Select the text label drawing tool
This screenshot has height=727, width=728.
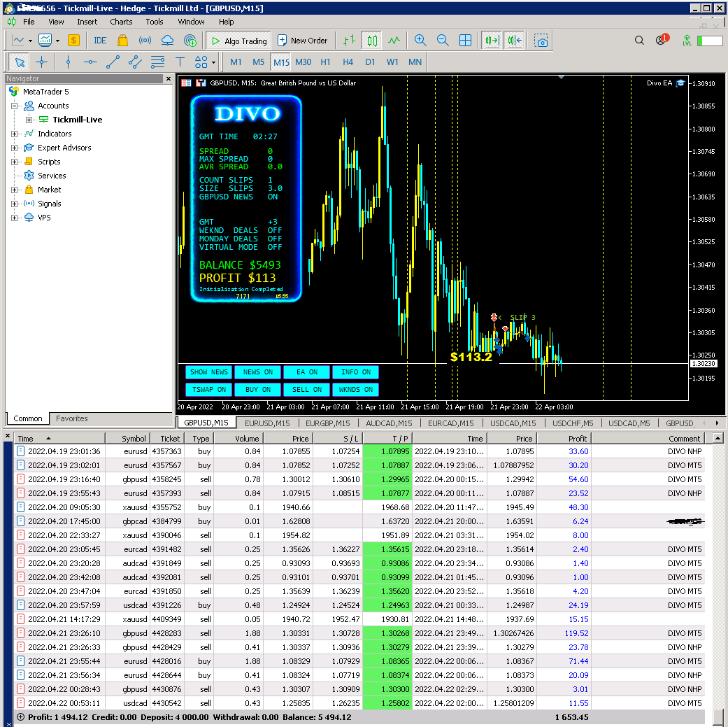pyautogui.click(x=180, y=62)
